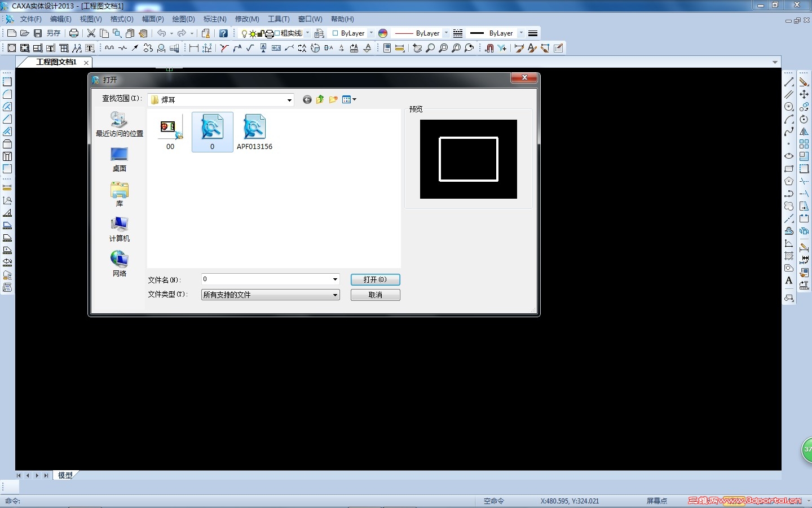Open the 标注(N) menu

215,19
